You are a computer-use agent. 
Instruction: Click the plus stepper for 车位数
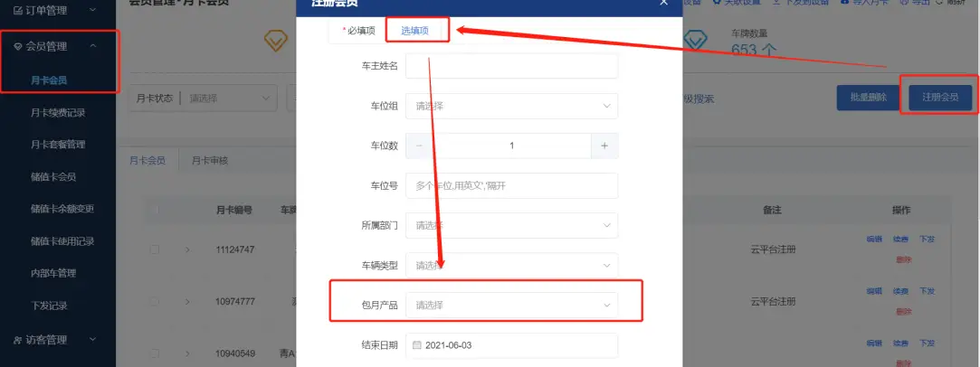point(604,146)
